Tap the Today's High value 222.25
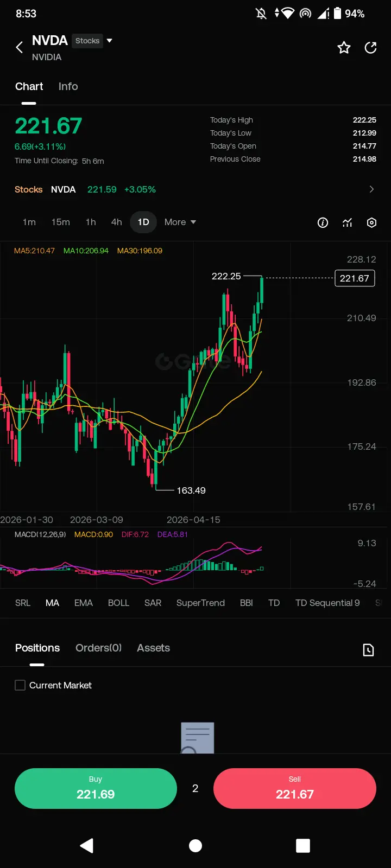 click(364, 120)
